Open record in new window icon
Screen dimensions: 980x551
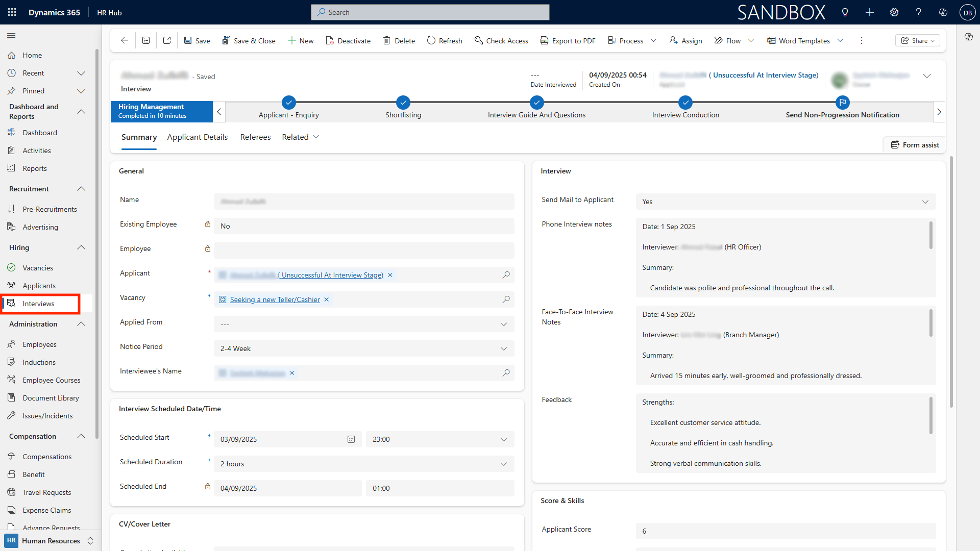[x=167, y=41]
